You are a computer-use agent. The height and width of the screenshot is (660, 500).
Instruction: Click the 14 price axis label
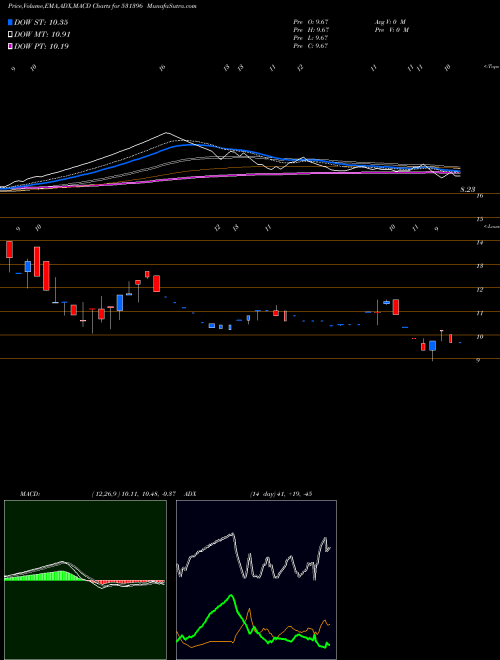479,243
